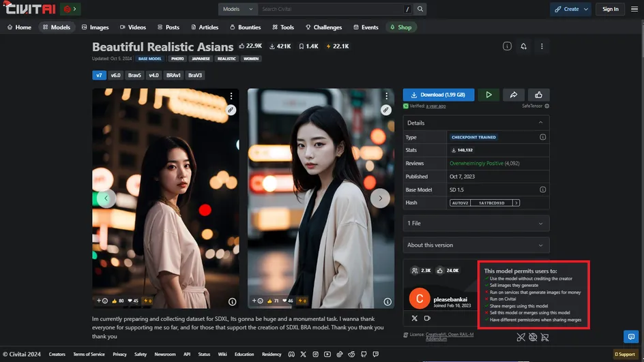The image size is (644, 362).
Task: Open three-dot menu on first image
Action: pos(231,96)
